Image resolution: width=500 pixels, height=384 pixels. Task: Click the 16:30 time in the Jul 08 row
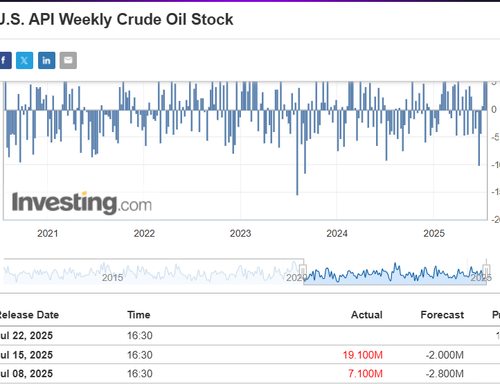click(x=140, y=373)
